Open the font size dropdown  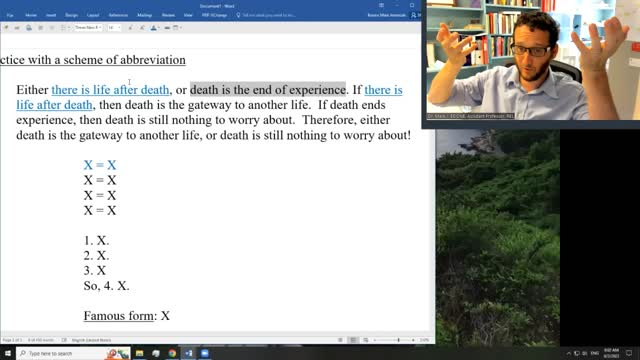click(114, 28)
